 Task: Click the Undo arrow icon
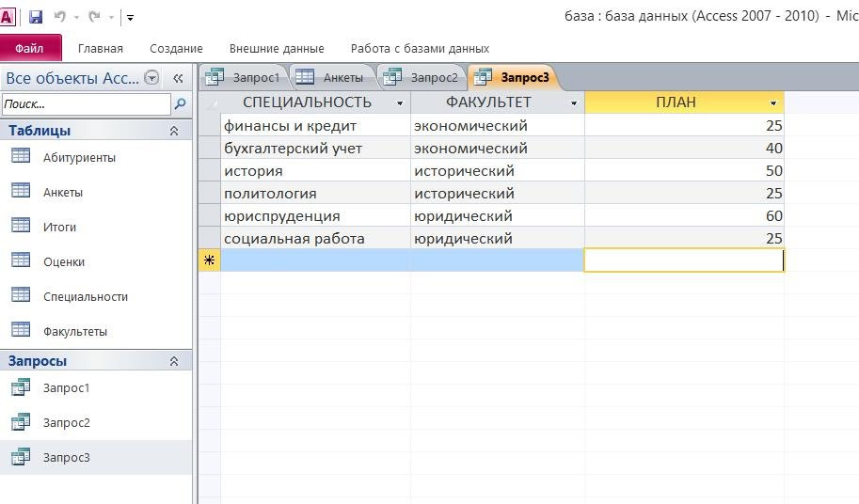(60, 17)
